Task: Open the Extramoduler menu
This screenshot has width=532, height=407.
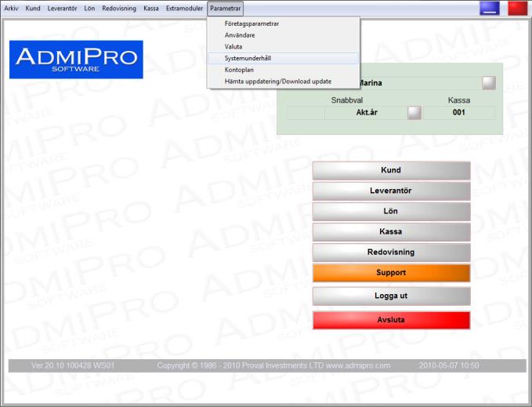Action: [184, 8]
